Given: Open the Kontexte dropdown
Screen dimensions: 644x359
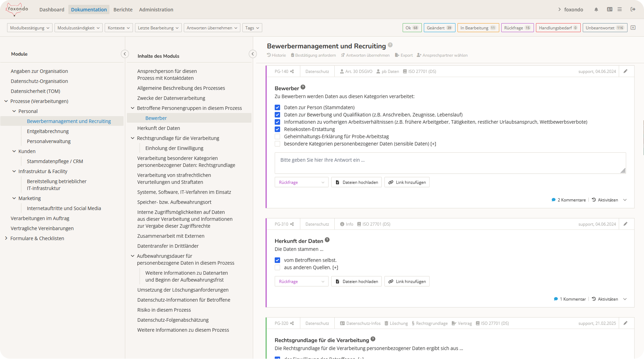Looking at the screenshot, I should point(119,28).
